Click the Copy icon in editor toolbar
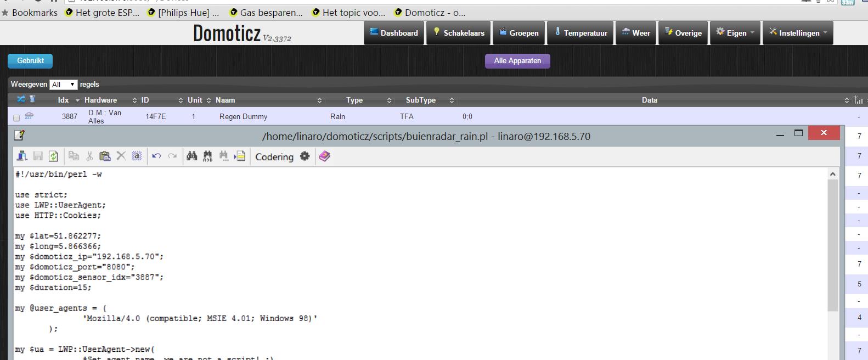 pyautogui.click(x=74, y=156)
